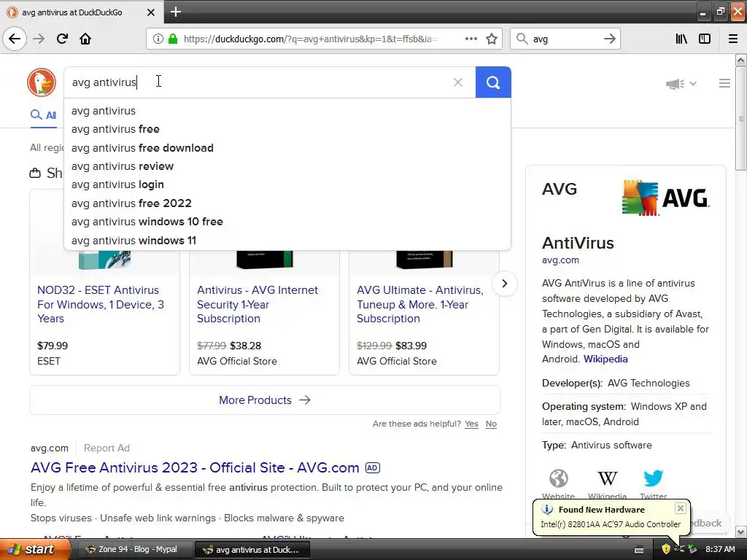Viewport: 747px width, 560px height.
Task: Answer Yes to ads helpful question
Action: click(x=472, y=424)
